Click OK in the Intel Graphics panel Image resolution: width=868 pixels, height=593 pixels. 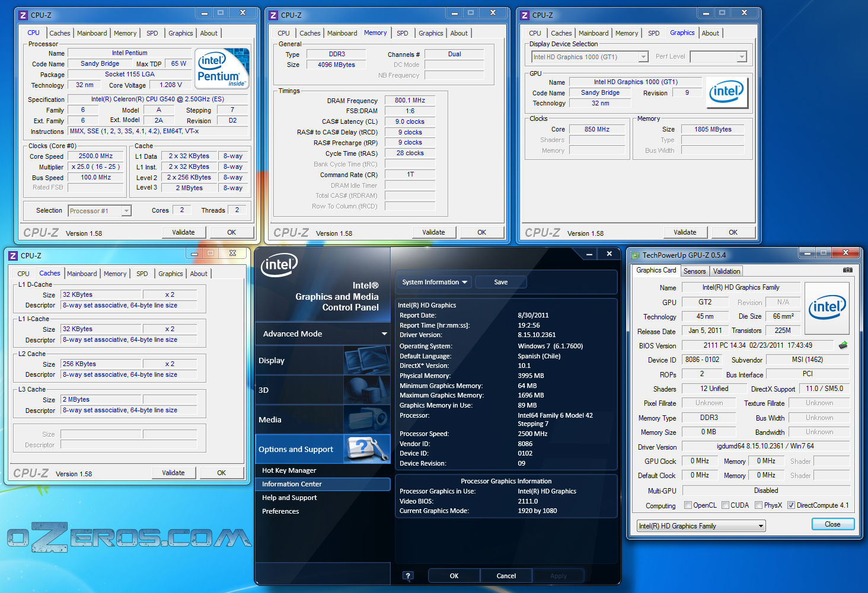coord(454,576)
